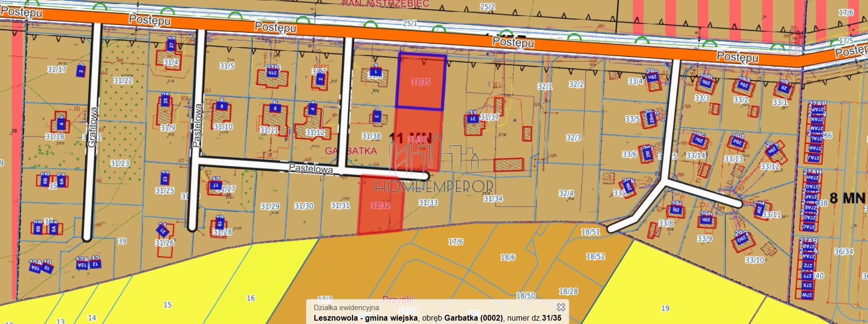Select the red parcel labeled 31/36
The height and width of the screenshot is (324, 868).
click(417, 139)
